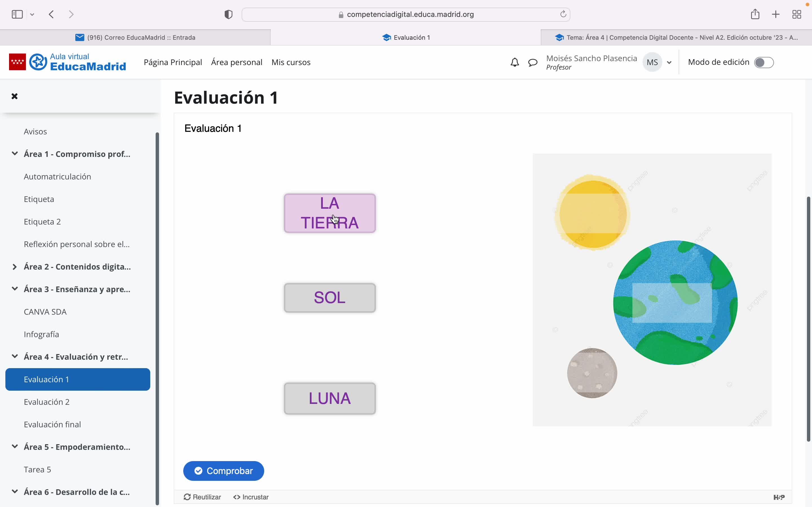
Task: Add new tab with plus icon
Action: 775,14
